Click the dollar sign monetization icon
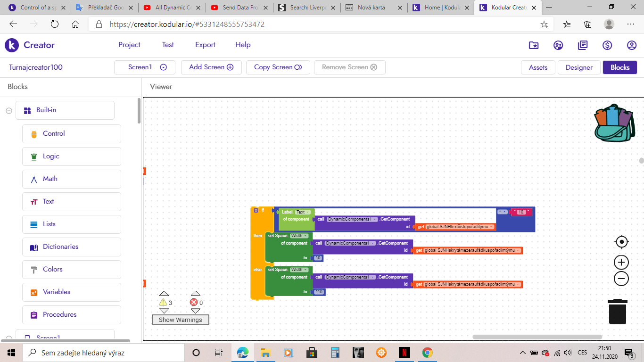This screenshot has width=644, height=362. click(607, 45)
